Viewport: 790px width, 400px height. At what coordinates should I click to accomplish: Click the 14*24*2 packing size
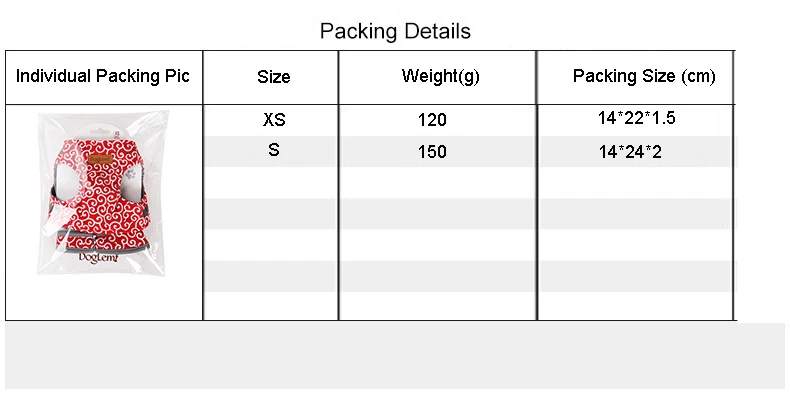[630, 152]
